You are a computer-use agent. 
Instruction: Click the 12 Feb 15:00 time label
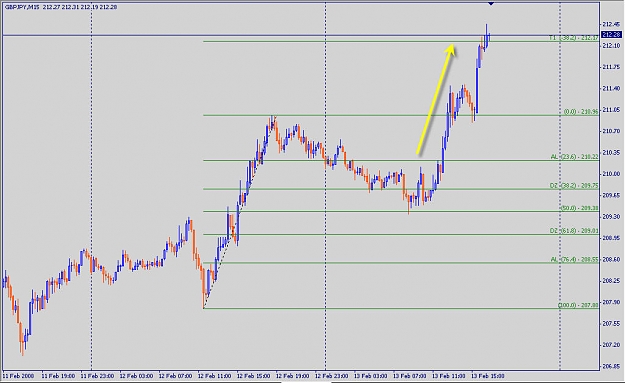point(254,376)
